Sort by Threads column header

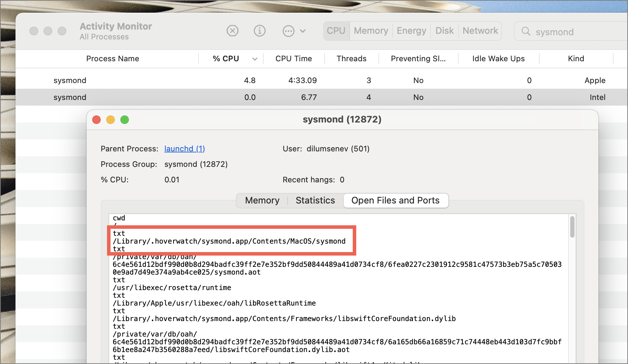point(351,59)
